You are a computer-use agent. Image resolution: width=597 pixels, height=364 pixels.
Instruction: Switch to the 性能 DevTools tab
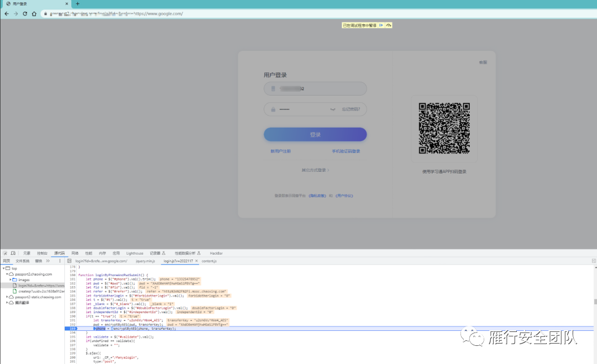pyautogui.click(x=88, y=253)
